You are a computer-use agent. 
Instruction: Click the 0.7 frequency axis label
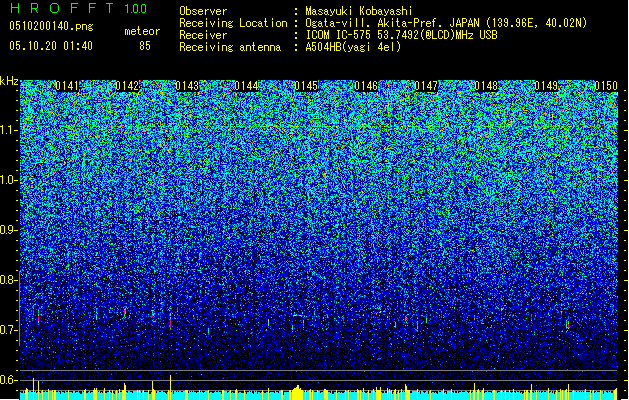(x=9, y=330)
